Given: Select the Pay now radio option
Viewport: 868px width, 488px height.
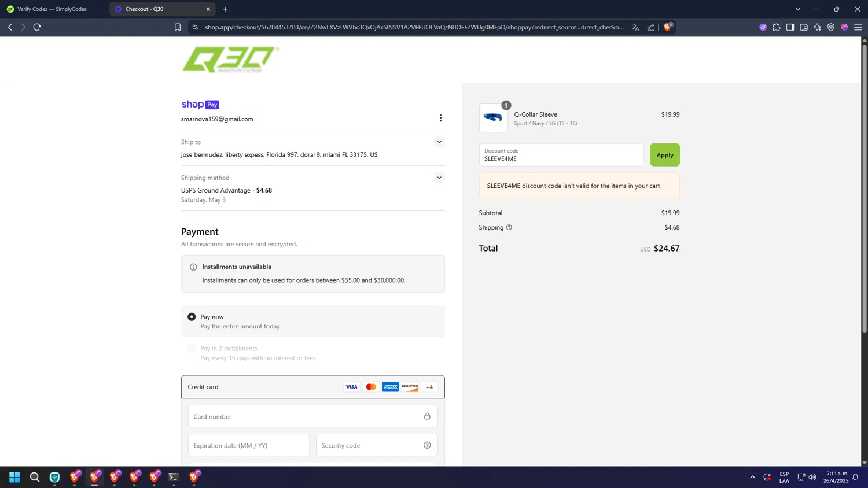Looking at the screenshot, I should (192, 317).
